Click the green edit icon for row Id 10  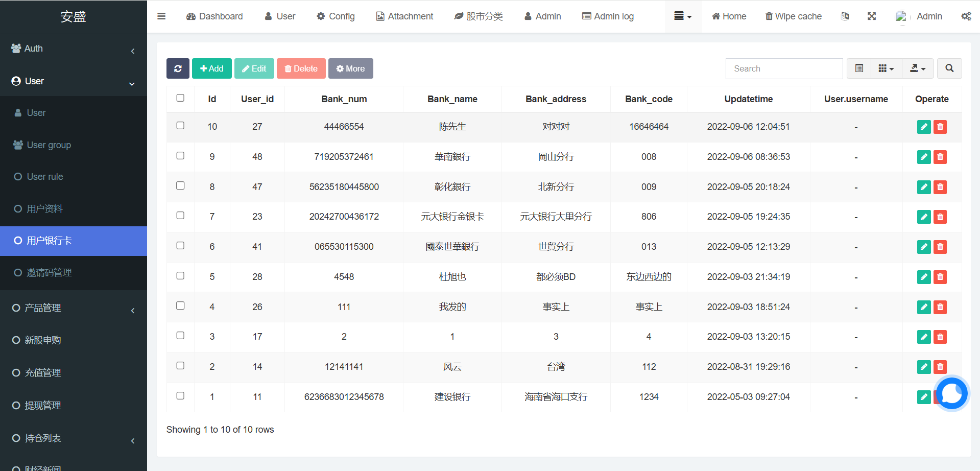tap(923, 127)
